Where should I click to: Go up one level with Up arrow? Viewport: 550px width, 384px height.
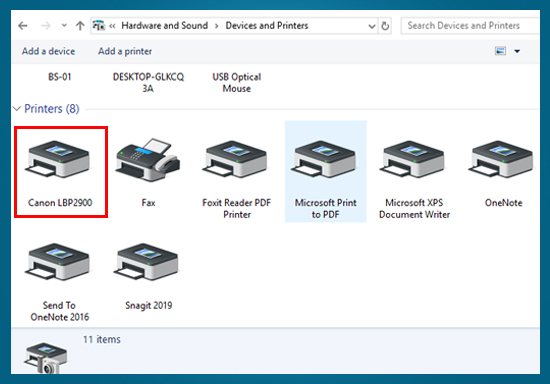click(80, 26)
